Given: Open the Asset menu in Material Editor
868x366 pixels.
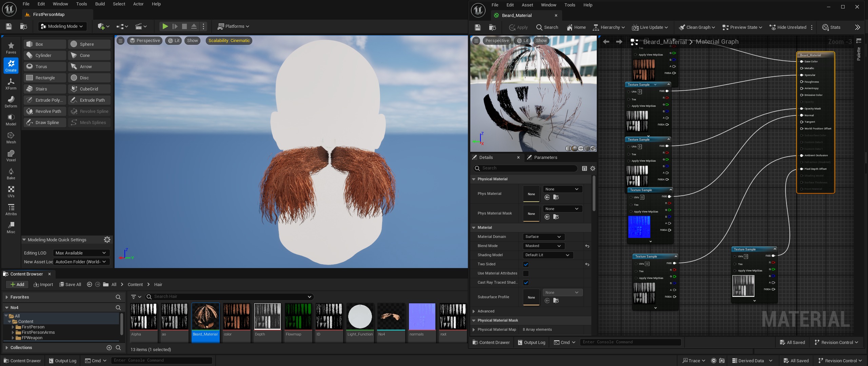Looking at the screenshot, I should click(x=527, y=5).
